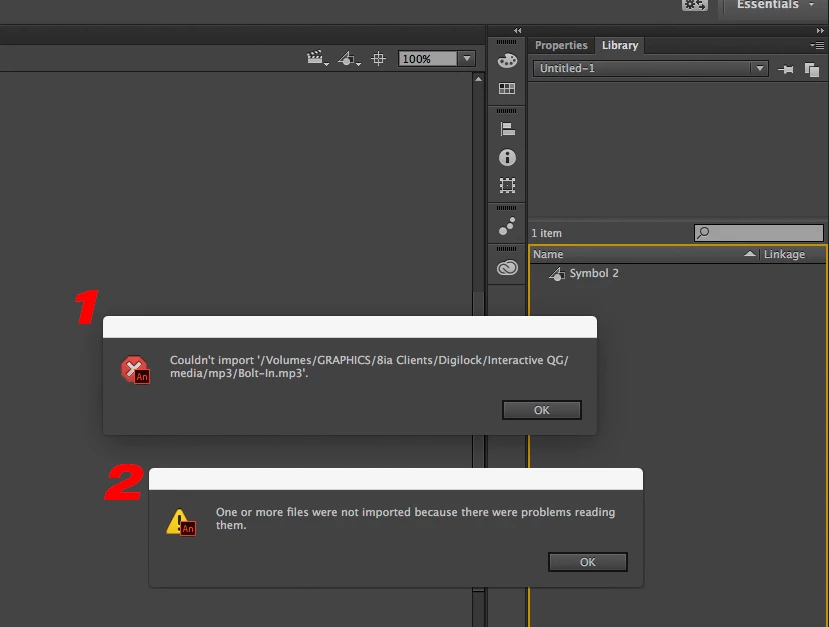Click the New Library Panel icon

(812, 69)
